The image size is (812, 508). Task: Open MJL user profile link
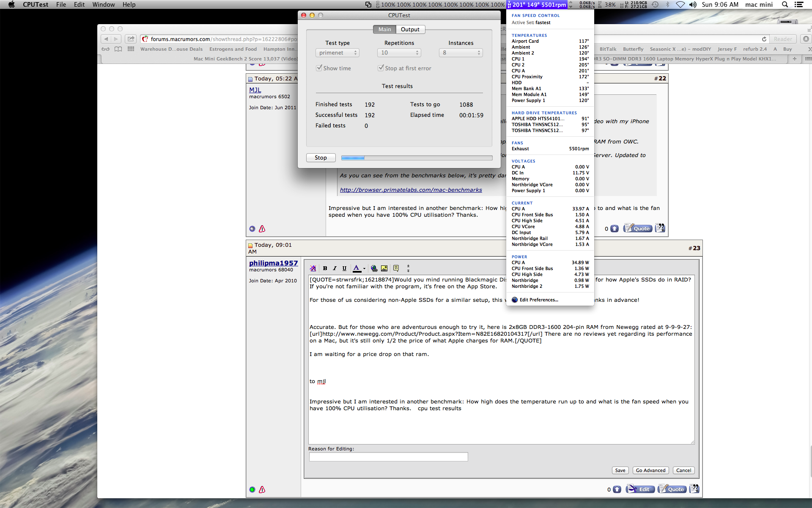point(255,90)
